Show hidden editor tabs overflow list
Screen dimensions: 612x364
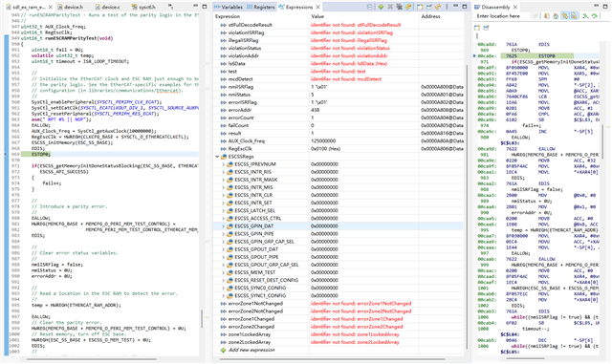coord(170,7)
